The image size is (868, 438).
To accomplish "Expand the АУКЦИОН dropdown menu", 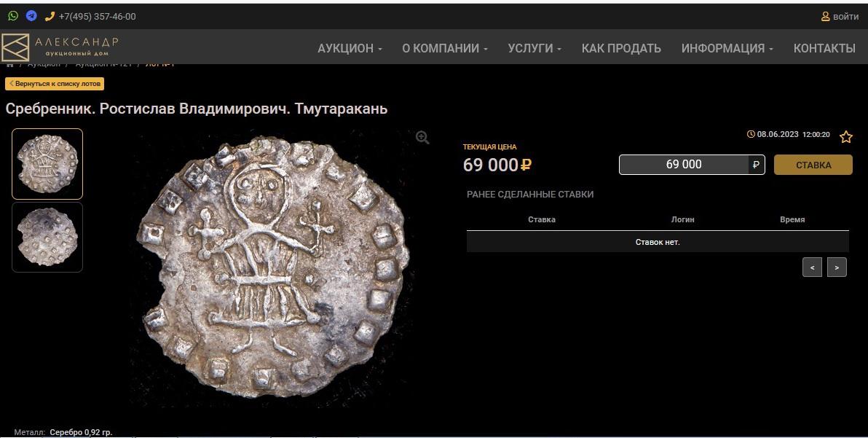I will click(350, 48).
